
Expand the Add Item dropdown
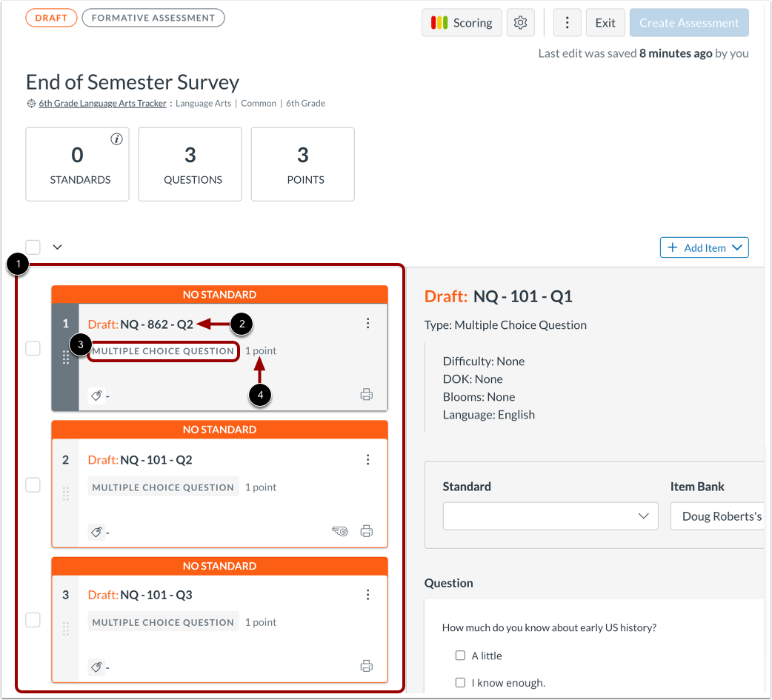pyautogui.click(x=704, y=247)
